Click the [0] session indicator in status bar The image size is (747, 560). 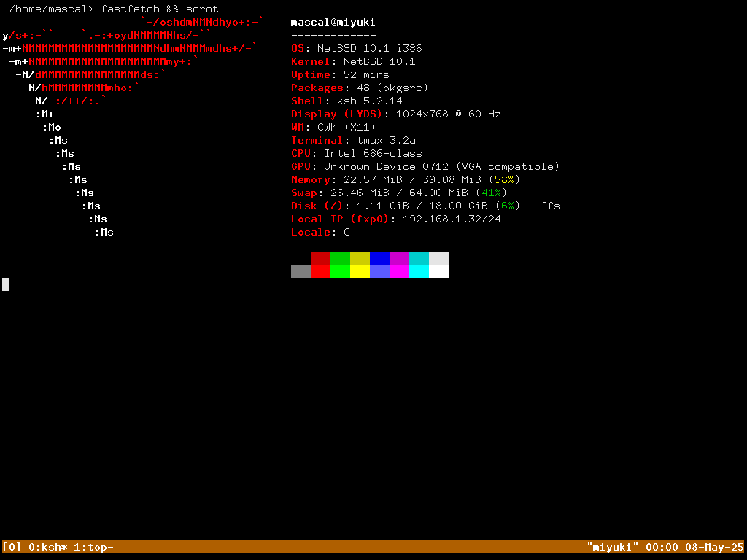click(x=12, y=547)
